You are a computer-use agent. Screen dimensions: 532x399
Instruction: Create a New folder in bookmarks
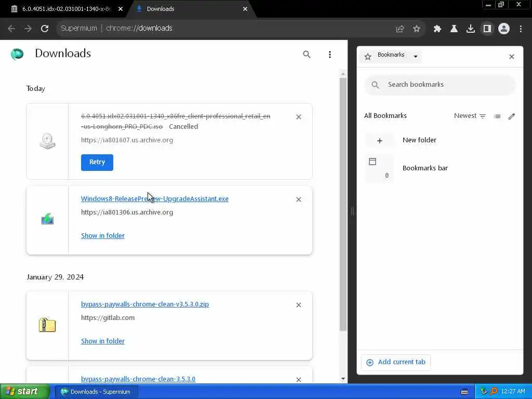point(440,140)
